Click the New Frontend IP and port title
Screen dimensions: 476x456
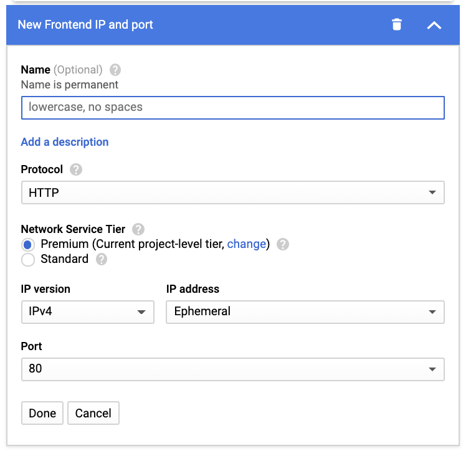coord(85,25)
